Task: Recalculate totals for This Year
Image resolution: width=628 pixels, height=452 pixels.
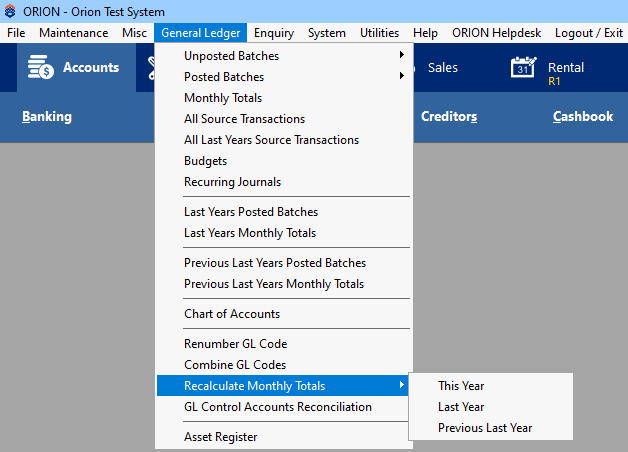Action: coord(491,386)
